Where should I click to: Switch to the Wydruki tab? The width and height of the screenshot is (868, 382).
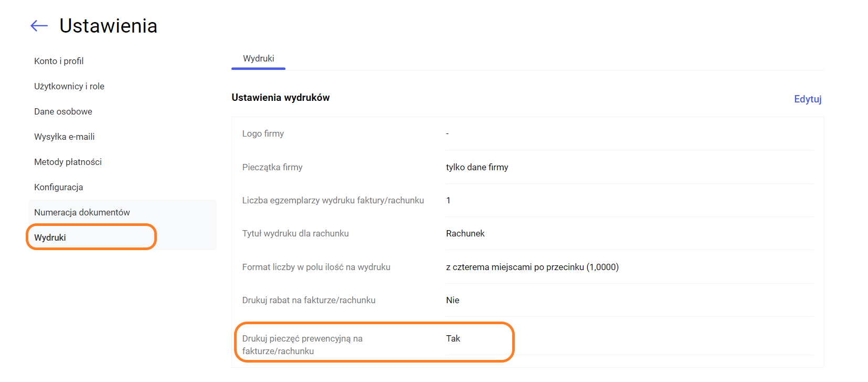[x=258, y=59]
